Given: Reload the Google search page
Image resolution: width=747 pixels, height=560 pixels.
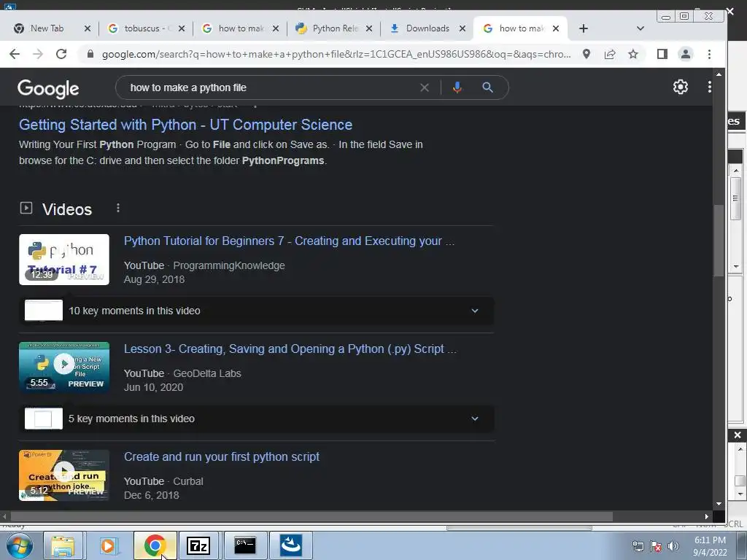Looking at the screenshot, I should tap(61, 54).
